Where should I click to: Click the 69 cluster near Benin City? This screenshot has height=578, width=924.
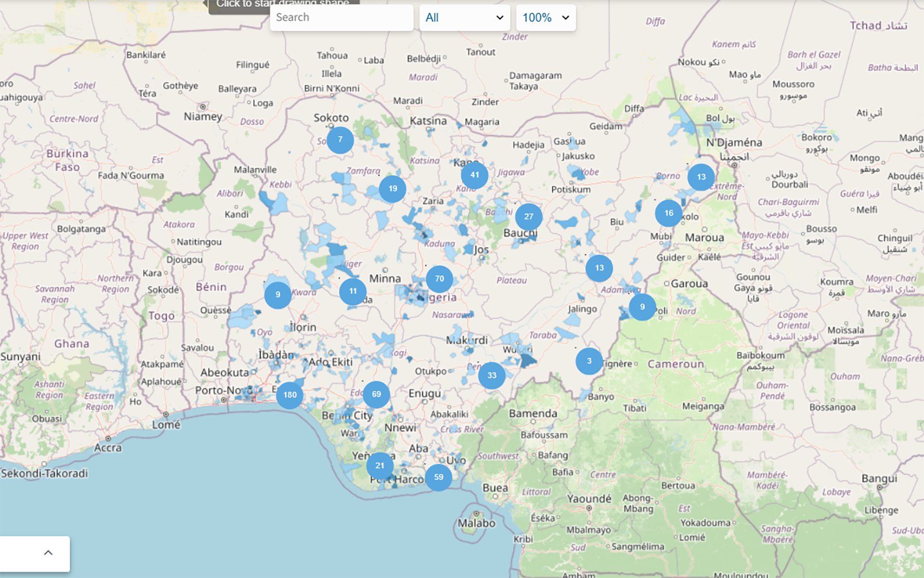pyautogui.click(x=376, y=395)
